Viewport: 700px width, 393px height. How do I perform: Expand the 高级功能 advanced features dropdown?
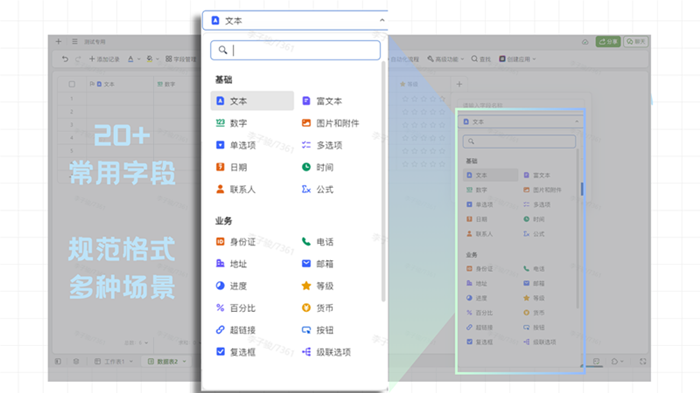click(x=446, y=59)
